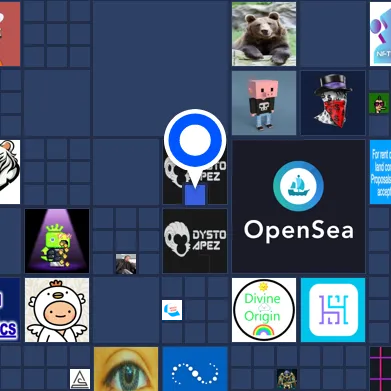Screen dimensions: 391x391
Task: Open the close-up eye image tile
Action: pos(126,369)
